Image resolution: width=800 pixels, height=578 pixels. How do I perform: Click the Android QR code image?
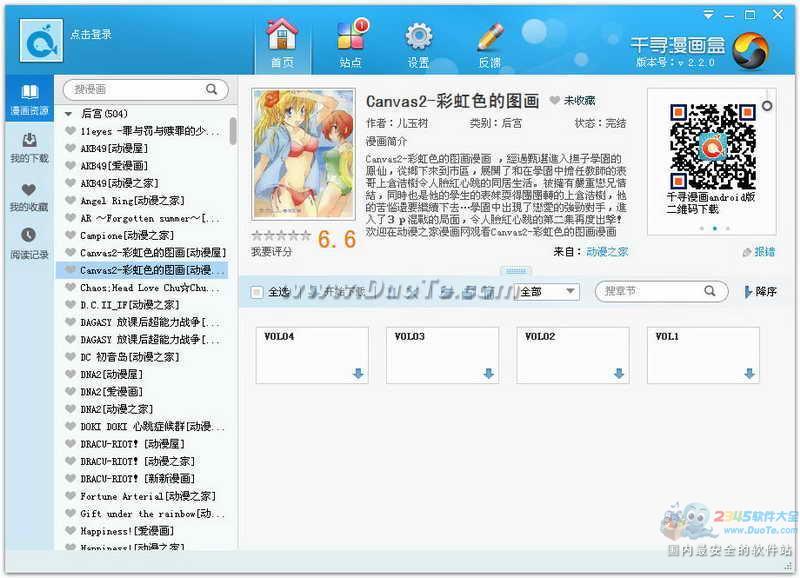[x=712, y=146]
